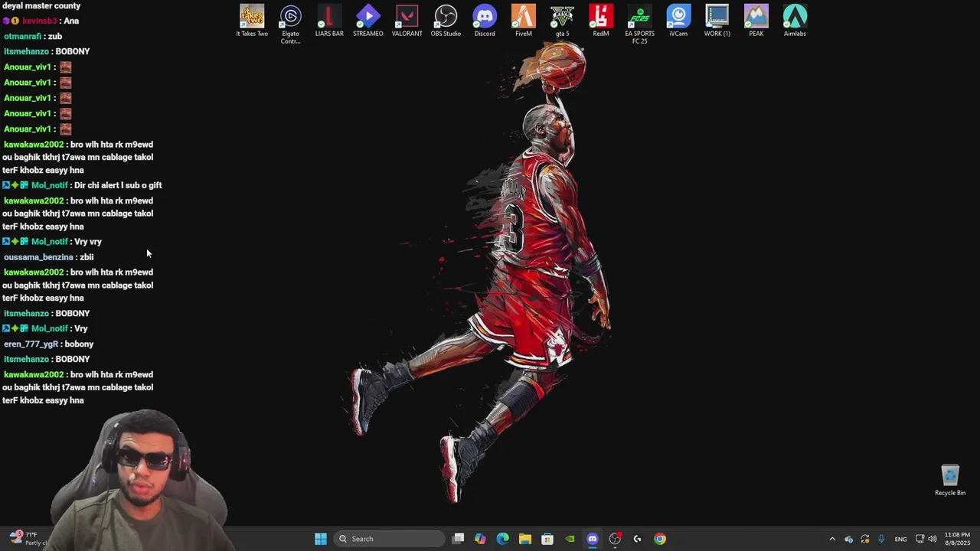Expand the hidden system tray icons
This screenshot has height=551, width=980.
point(832,539)
